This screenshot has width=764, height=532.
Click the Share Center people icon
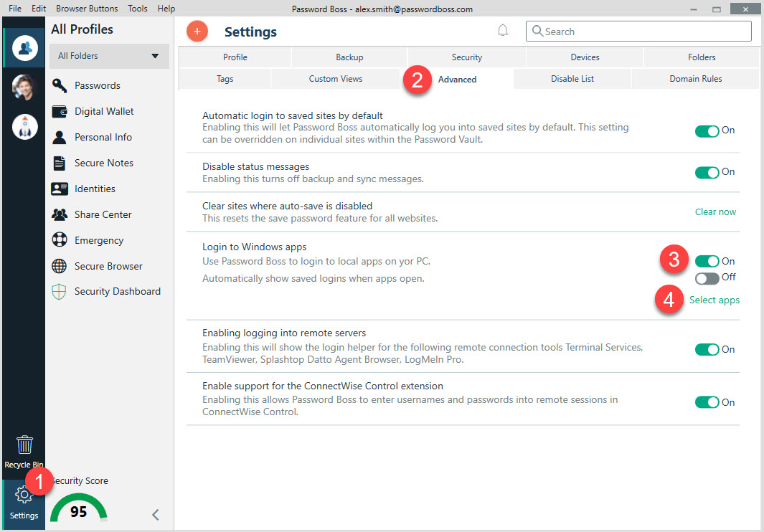pos(60,214)
